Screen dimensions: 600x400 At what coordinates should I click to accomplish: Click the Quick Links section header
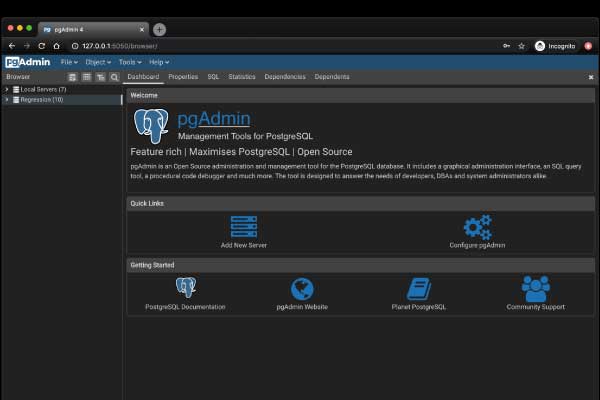pos(360,204)
